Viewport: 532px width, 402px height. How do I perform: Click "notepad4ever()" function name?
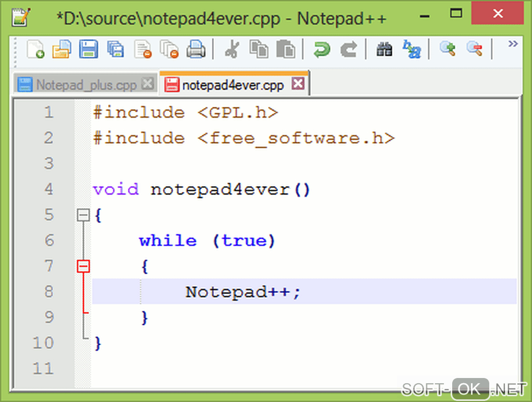[x=231, y=190]
